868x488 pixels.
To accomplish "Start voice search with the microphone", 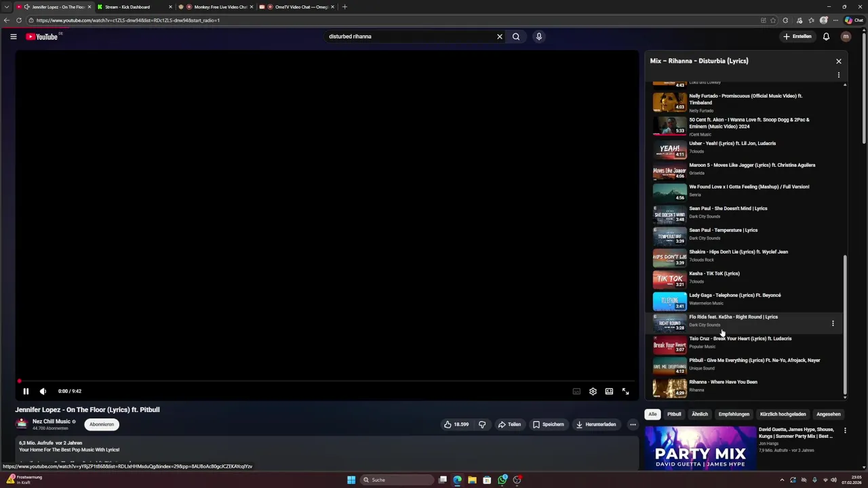I will pyautogui.click(x=539, y=37).
